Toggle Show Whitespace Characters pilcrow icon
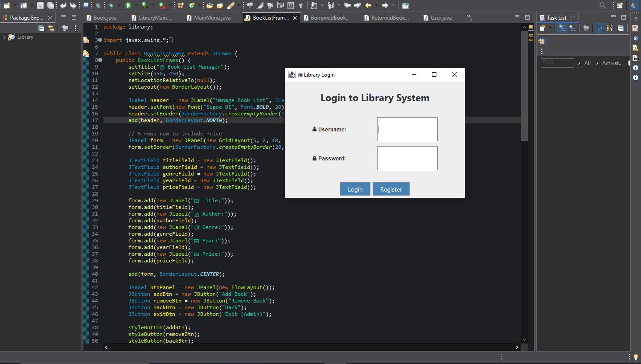 click(301, 5)
